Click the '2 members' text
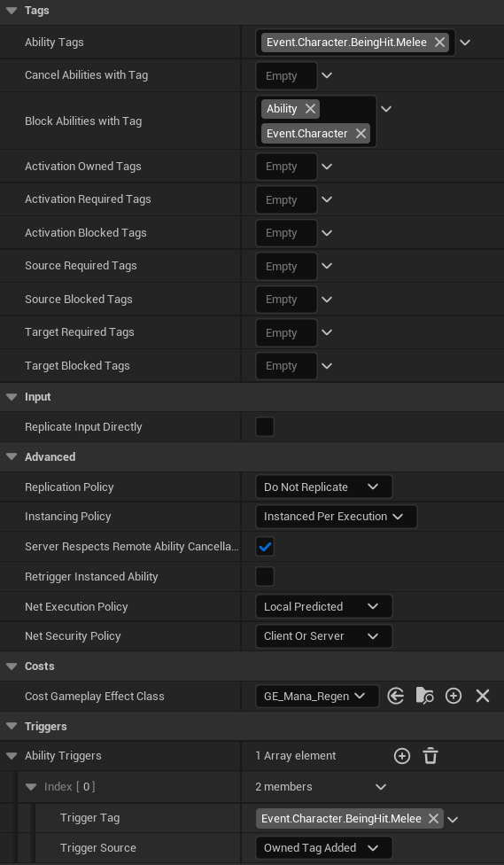 (x=283, y=787)
